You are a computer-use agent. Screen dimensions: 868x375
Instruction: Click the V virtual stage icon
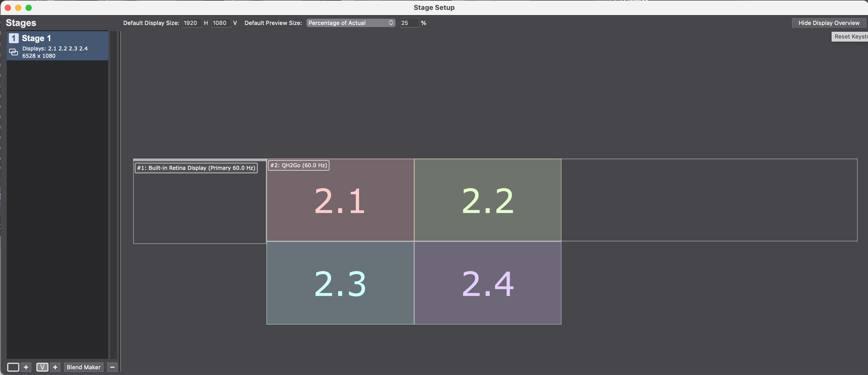[x=42, y=367]
